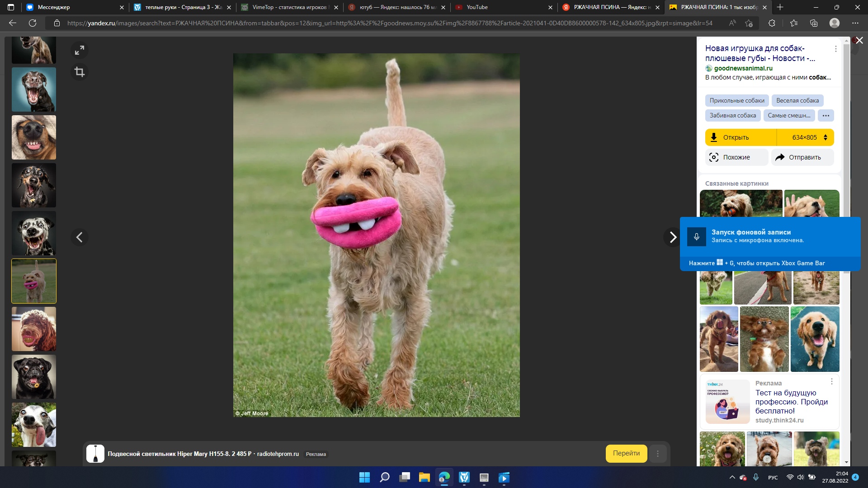Open Windows Start menu on taskbar
868x488 pixels.
pos(364,478)
